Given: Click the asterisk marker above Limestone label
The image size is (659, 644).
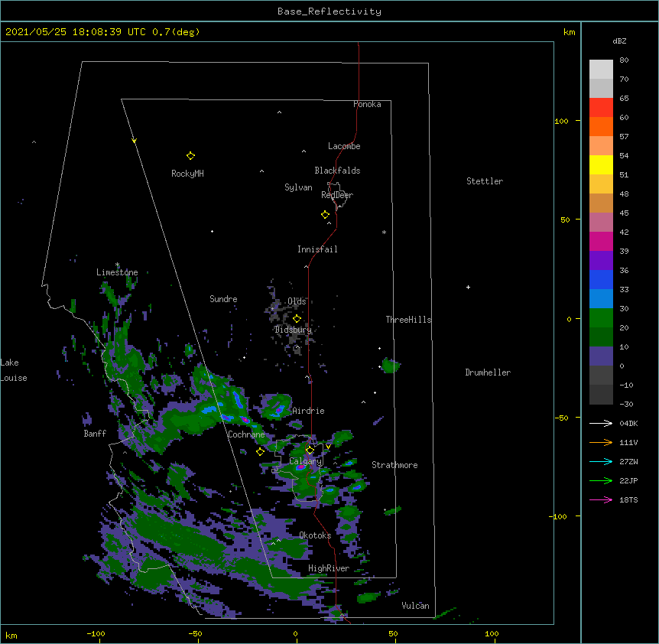Looking at the screenshot, I should (117, 265).
